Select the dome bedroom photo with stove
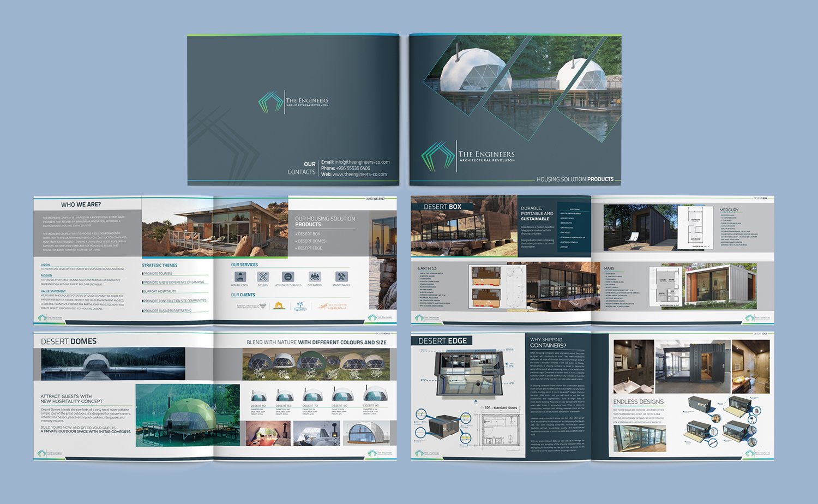818x504 pixels. [x=317, y=433]
